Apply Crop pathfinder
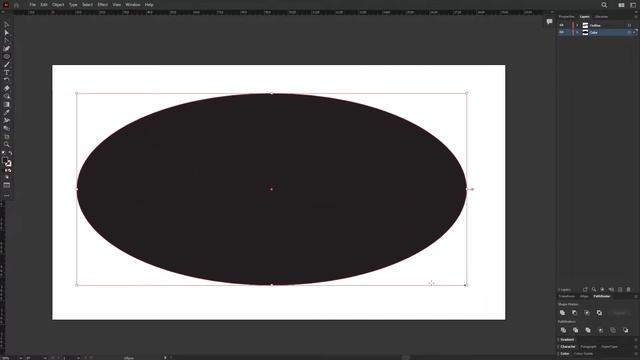640x360 pixels. tap(600, 330)
